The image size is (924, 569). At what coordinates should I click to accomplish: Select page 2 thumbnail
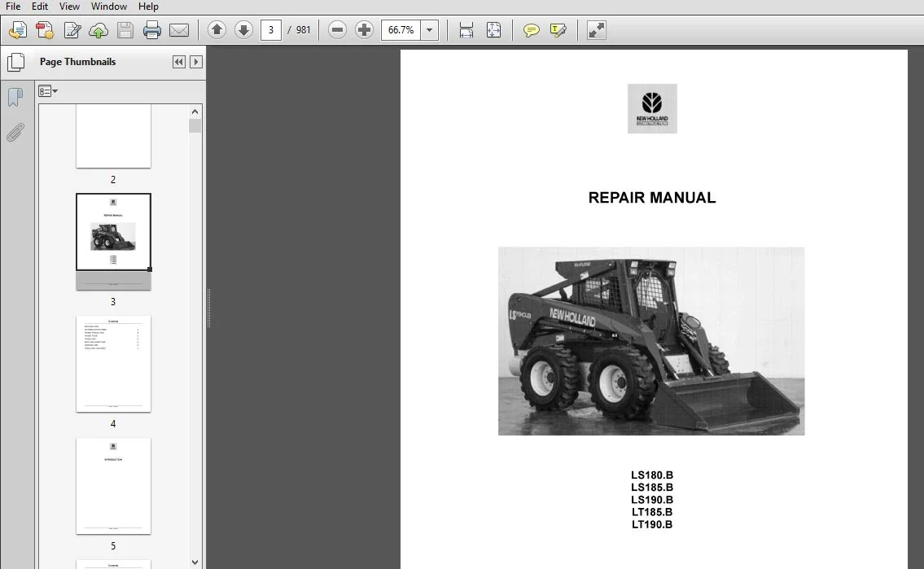pos(113,136)
